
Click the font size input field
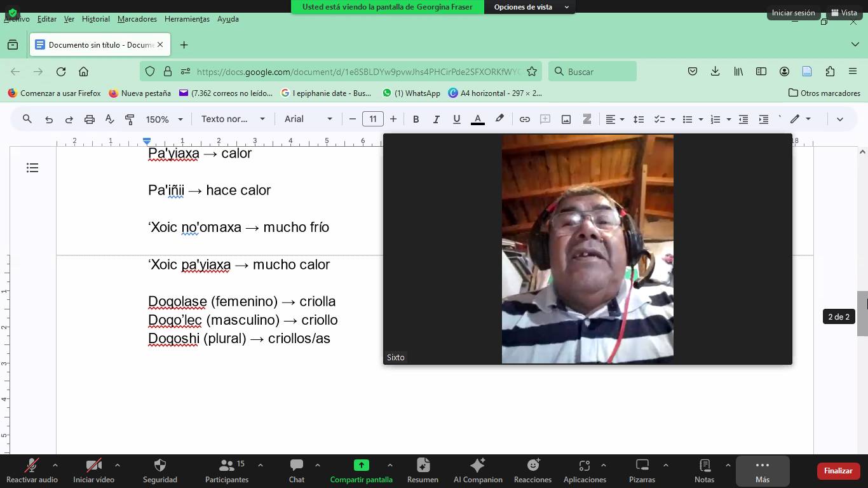pyautogui.click(x=373, y=119)
